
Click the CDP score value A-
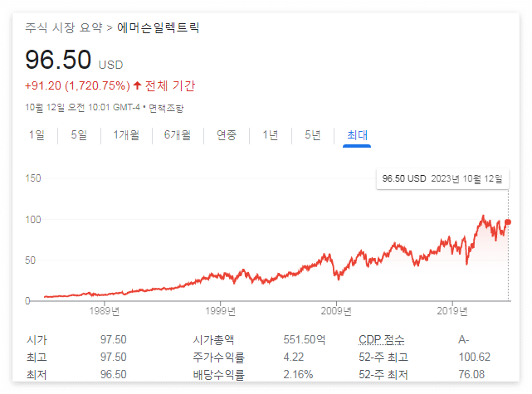pyautogui.click(x=463, y=339)
